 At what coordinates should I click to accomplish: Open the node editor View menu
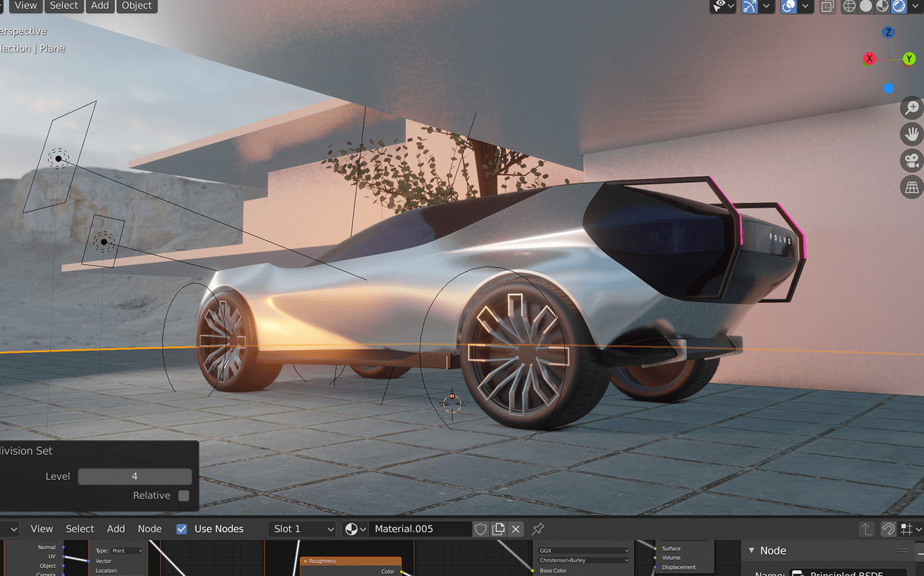tap(42, 529)
